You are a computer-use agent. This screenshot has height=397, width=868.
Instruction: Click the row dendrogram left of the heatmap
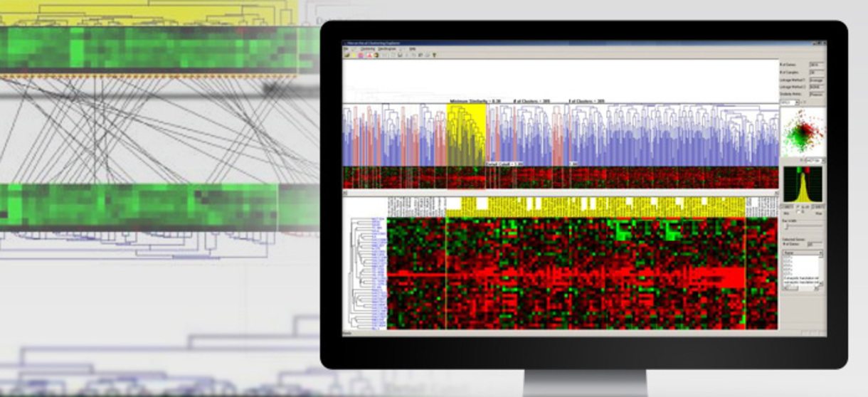point(359,274)
